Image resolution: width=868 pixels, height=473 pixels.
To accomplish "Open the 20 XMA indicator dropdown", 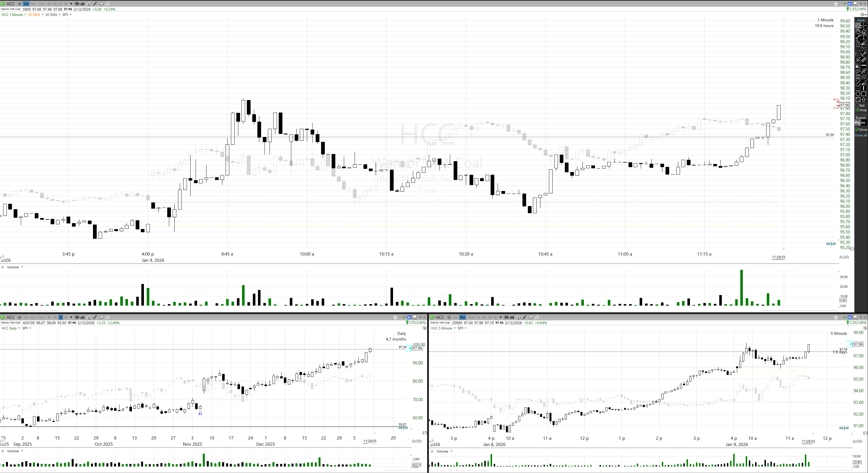I will pos(42,14).
